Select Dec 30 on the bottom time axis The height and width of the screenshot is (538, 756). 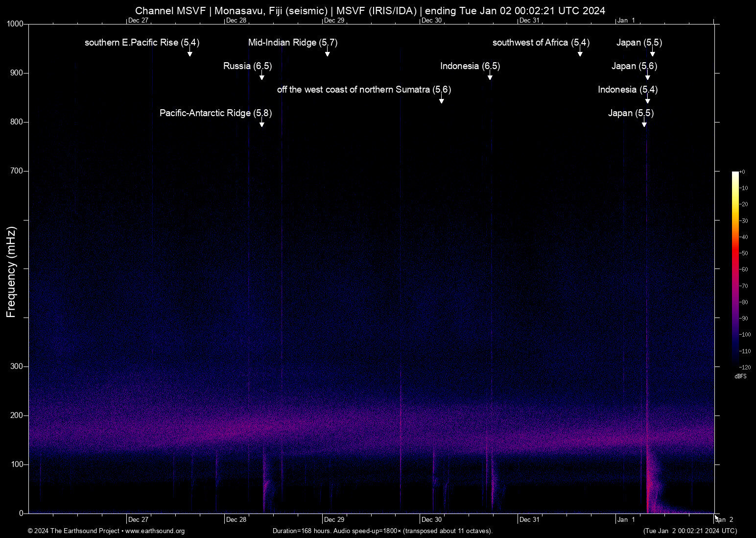(x=431, y=520)
